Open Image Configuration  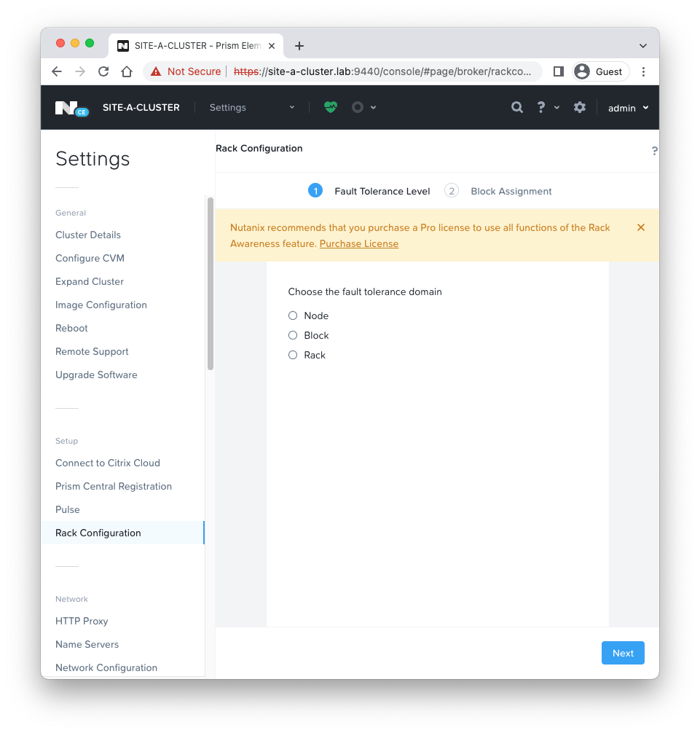tap(101, 305)
